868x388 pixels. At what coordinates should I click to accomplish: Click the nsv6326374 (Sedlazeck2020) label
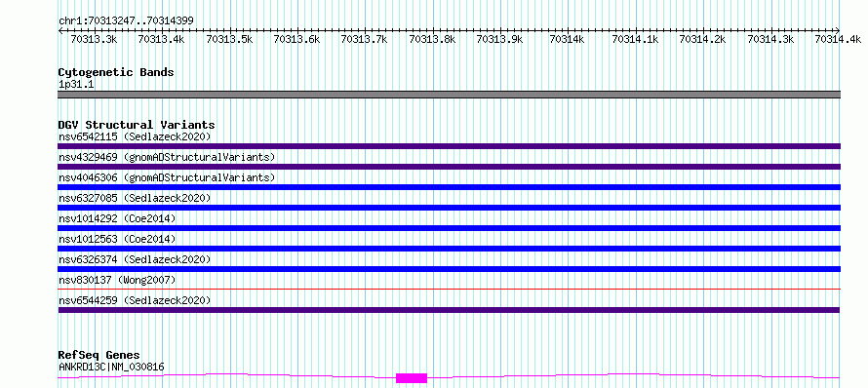tap(135, 259)
